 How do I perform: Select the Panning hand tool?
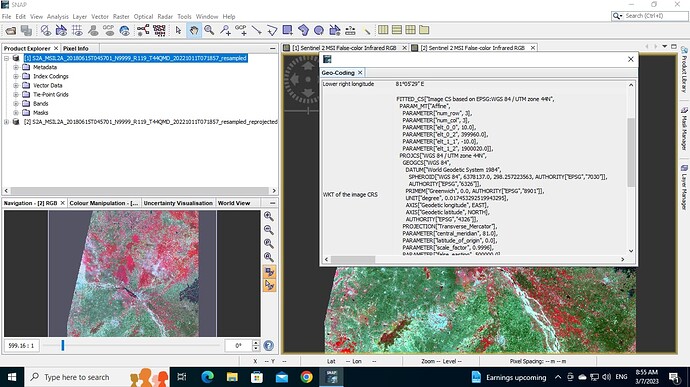(194, 30)
